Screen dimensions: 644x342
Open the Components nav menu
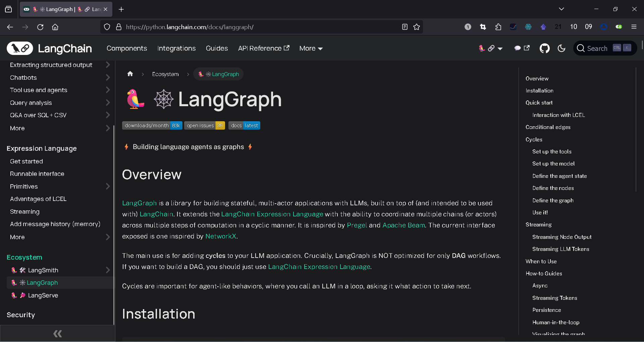point(127,48)
